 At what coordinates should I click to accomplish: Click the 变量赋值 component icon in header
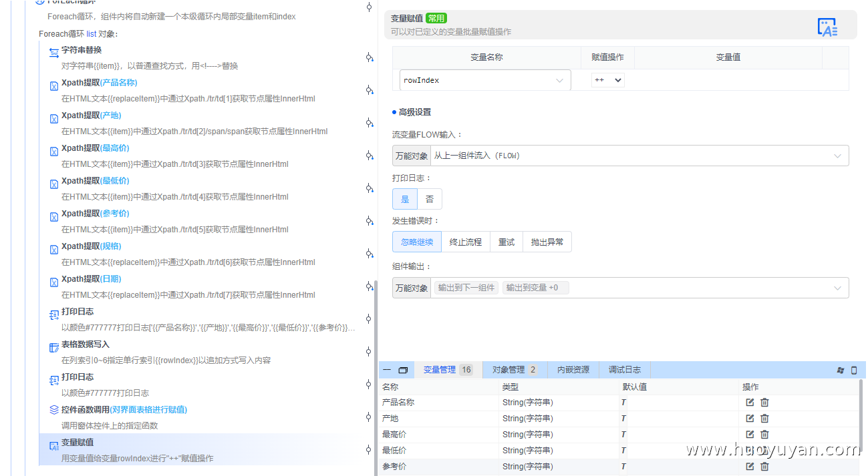click(x=827, y=27)
